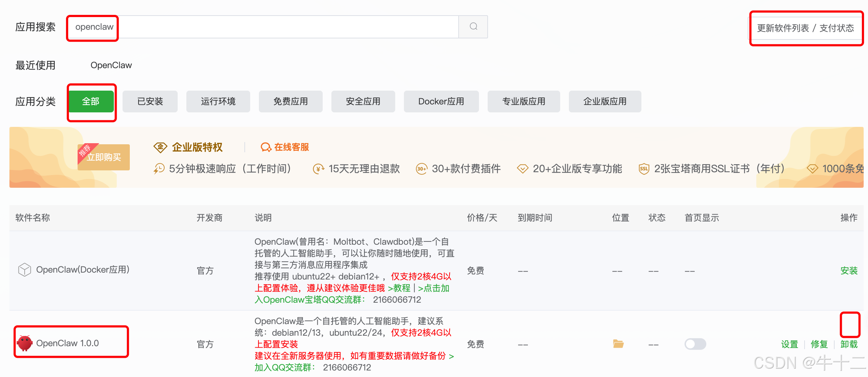This screenshot has height=377, width=868.
Task: Click the 到期时间 column header
Action: click(x=535, y=218)
